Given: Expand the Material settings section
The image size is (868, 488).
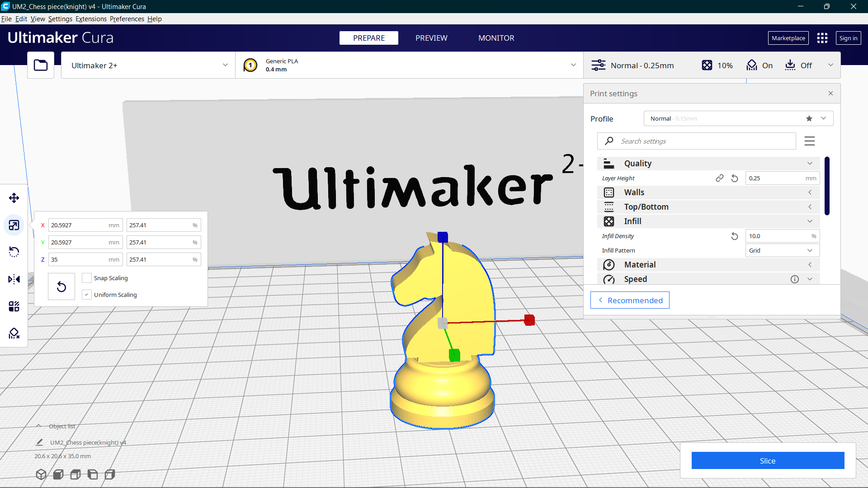Looking at the screenshot, I should point(708,265).
